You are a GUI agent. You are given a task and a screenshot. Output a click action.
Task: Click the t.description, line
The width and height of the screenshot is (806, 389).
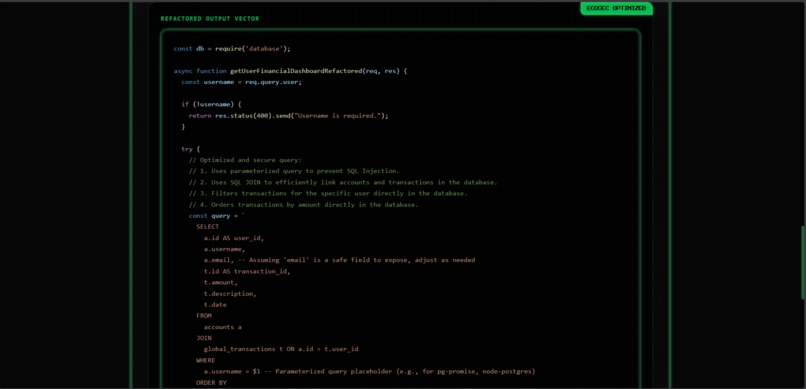[230, 294]
